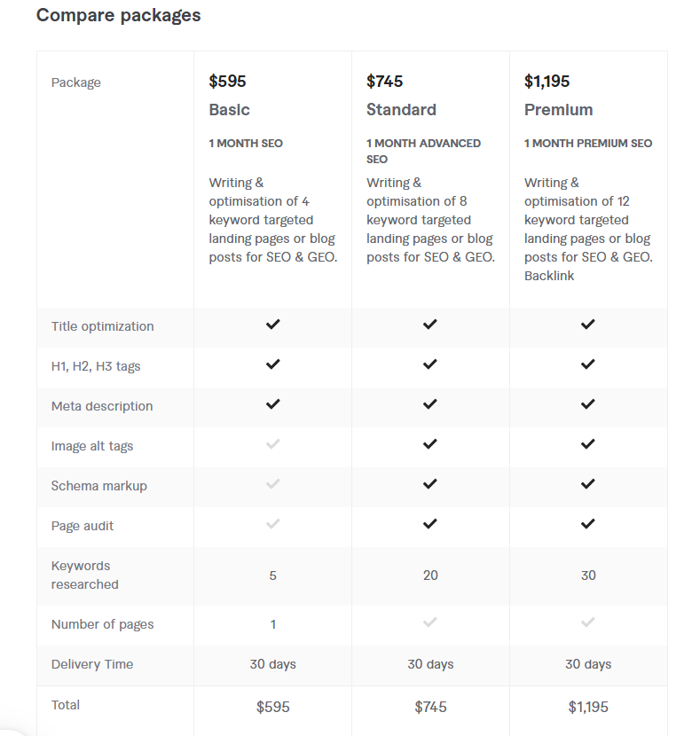Select the Basic package heading
This screenshot has height=736, width=700.
pyautogui.click(x=229, y=110)
